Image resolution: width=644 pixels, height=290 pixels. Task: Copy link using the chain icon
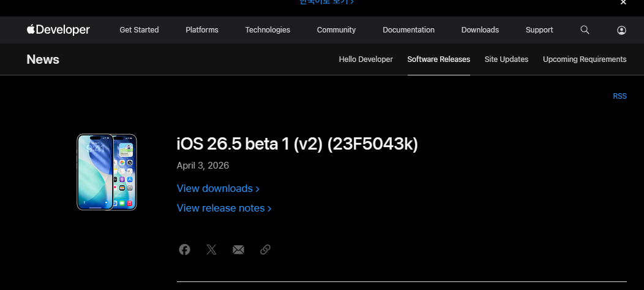point(265,250)
